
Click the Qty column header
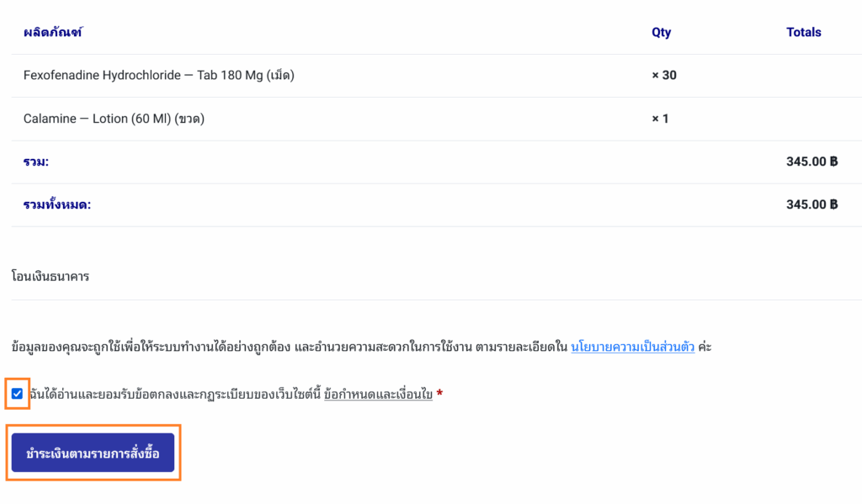(662, 33)
